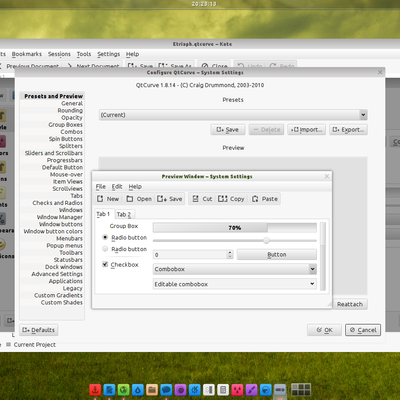Image resolution: width=400 pixels, height=400 pixels.
Task: Click the Reattach button
Action: click(x=350, y=304)
